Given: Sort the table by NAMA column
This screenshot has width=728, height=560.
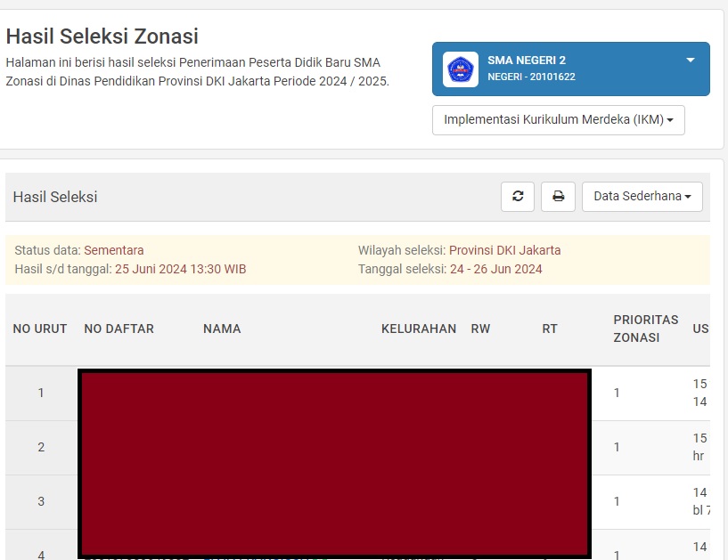Looking at the screenshot, I should tap(222, 329).
